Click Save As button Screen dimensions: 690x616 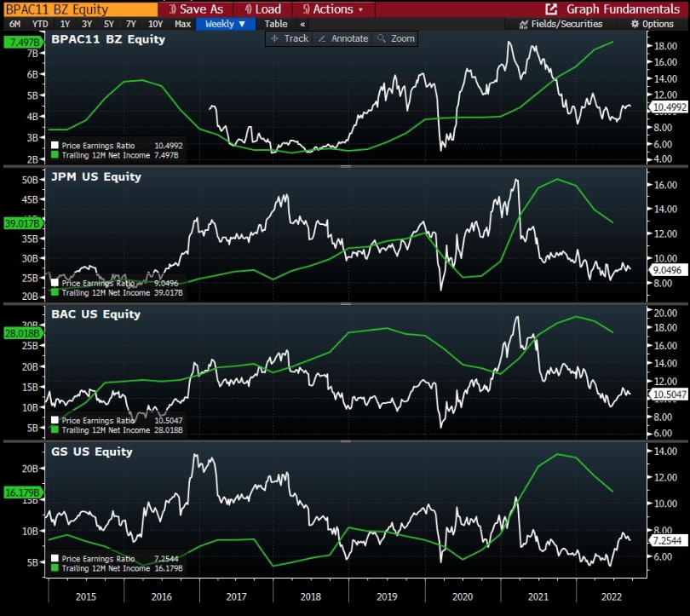coord(196,9)
